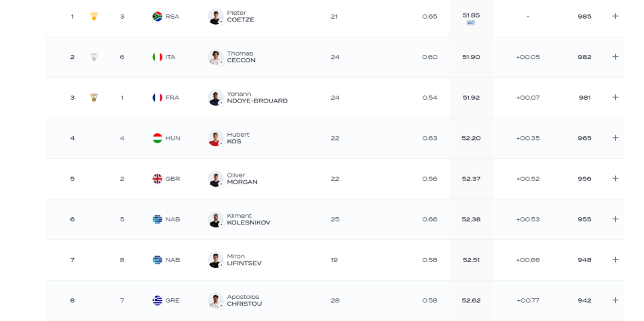Expand Hubert Kos split details

[x=615, y=138]
